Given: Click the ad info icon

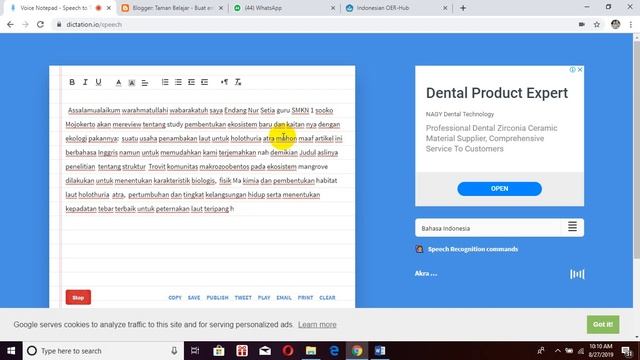Looking at the screenshot, I should click(573, 70).
